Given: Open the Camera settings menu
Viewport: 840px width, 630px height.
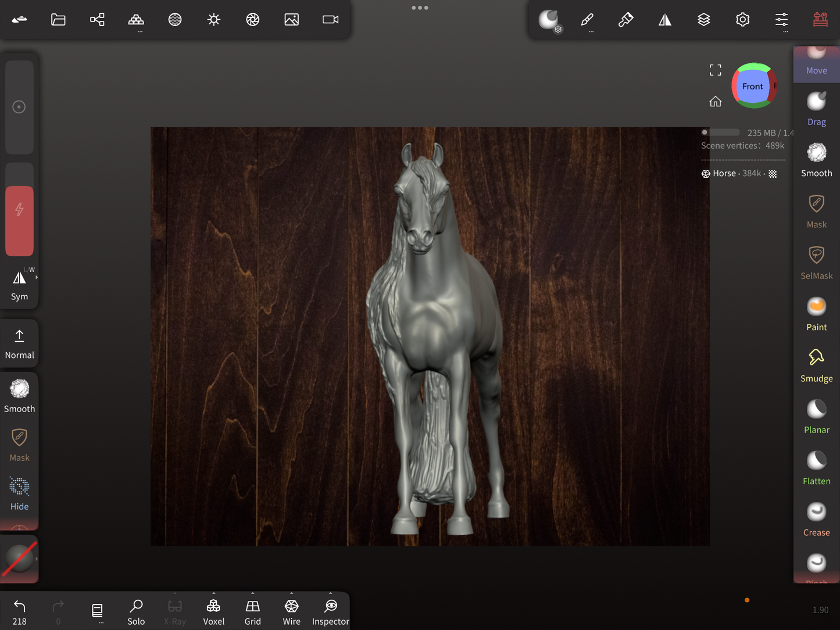Looking at the screenshot, I should 330,20.
